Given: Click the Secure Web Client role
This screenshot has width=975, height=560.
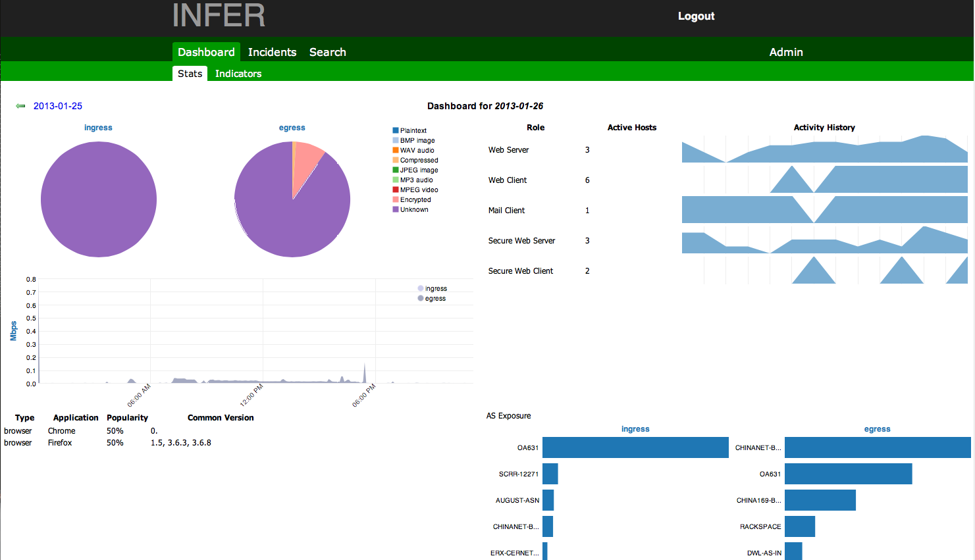Looking at the screenshot, I should pos(520,271).
